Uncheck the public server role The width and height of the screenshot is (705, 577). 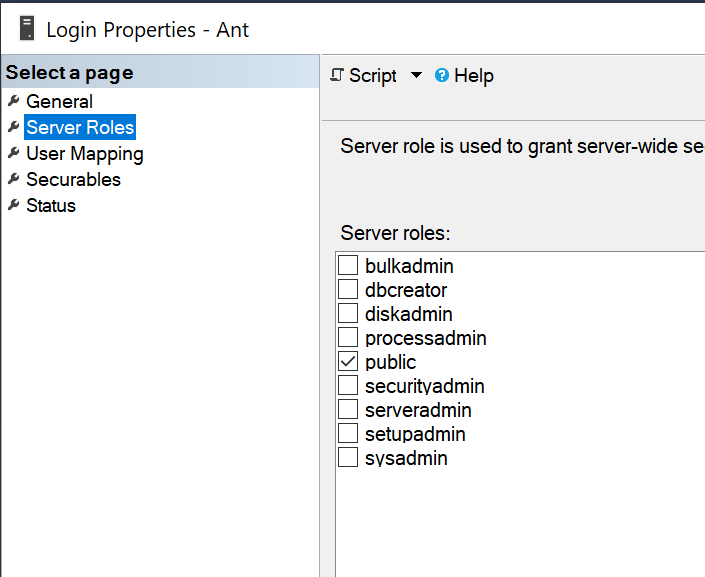coord(348,362)
